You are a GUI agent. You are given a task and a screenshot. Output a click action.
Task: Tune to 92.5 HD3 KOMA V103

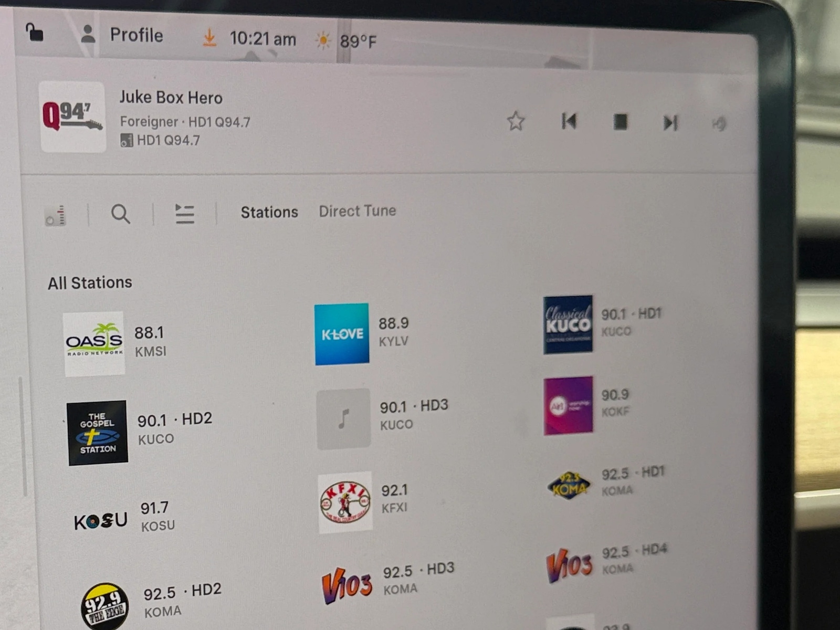tap(388, 584)
